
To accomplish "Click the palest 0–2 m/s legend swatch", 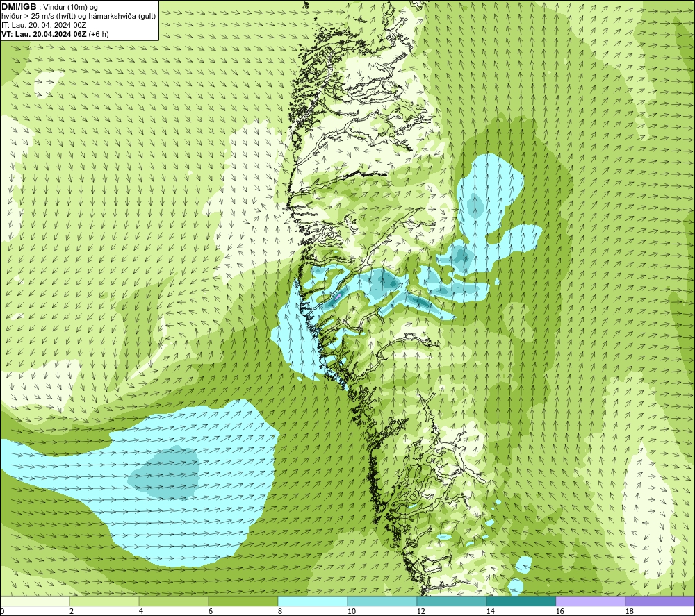I will (x=35, y=601).
